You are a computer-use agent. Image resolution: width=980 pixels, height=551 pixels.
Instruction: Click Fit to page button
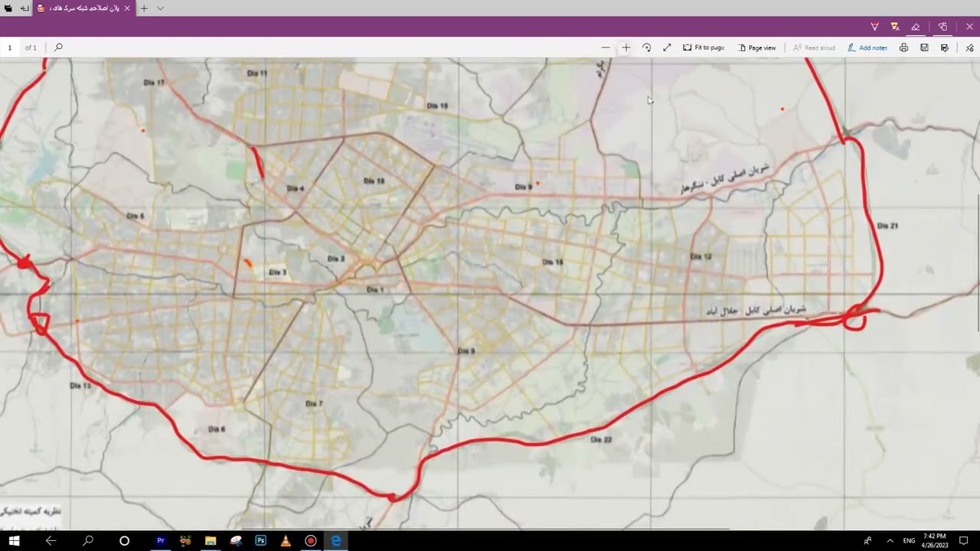[x=704, y=47]
